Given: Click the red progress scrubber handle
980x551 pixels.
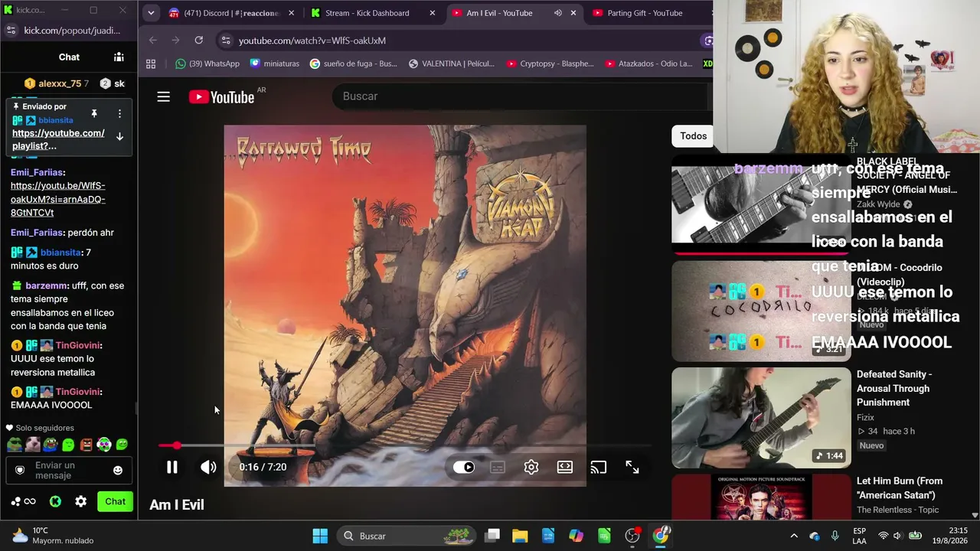Looking at the screenshot, I should coord(177,445).
